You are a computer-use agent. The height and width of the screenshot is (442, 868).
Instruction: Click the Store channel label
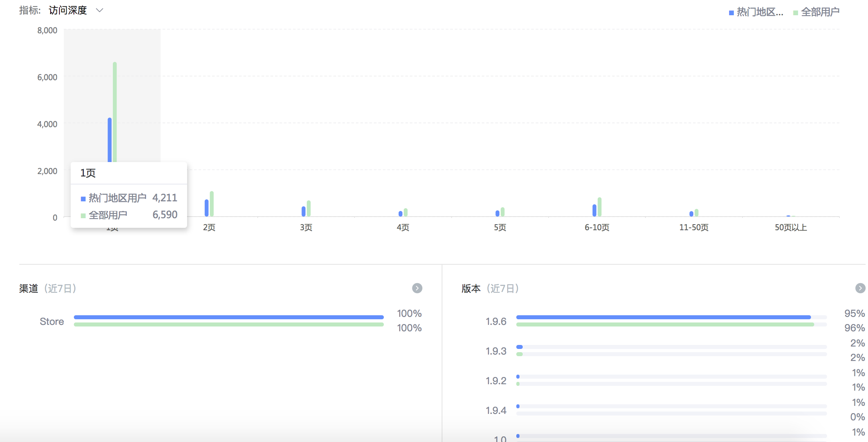[52, 322]
